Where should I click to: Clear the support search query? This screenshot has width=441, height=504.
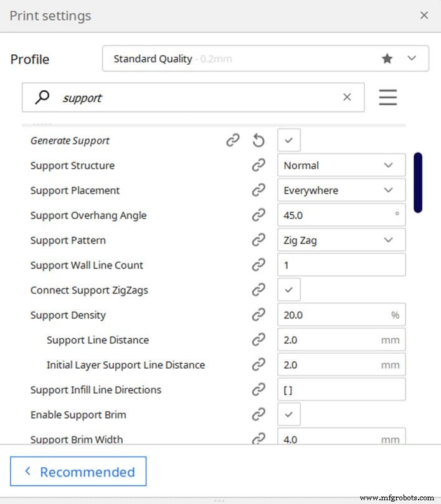point(347,97)
